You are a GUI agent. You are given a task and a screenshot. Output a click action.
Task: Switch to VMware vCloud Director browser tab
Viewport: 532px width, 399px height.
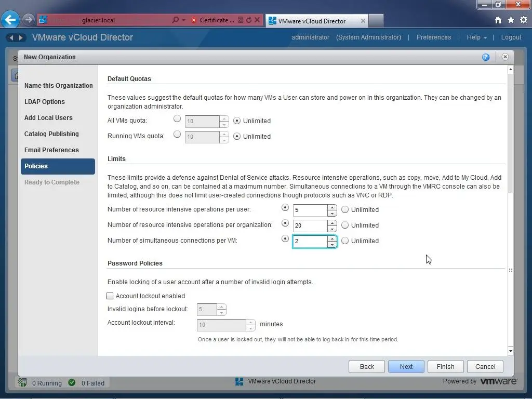point(317,21)
